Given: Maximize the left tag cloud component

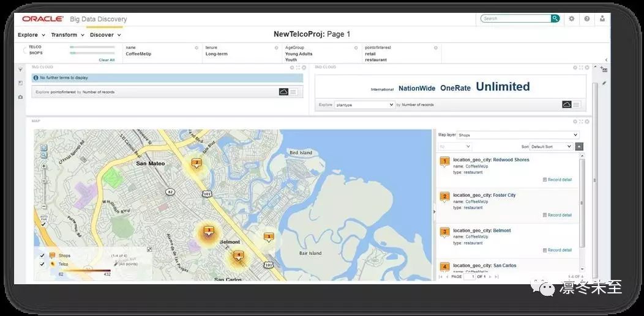Looking at the screenshot, I should pos(298,68).
